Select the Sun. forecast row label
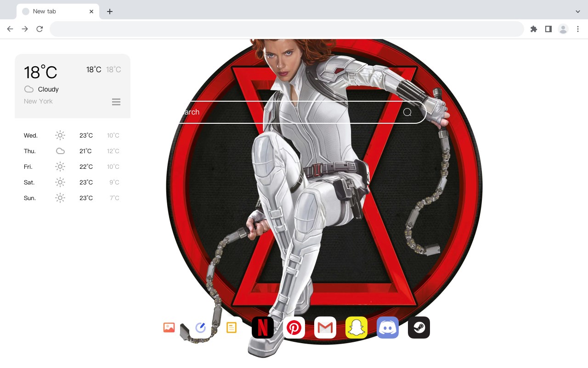This screenshot has width=588, height=368. click(30, 198)
